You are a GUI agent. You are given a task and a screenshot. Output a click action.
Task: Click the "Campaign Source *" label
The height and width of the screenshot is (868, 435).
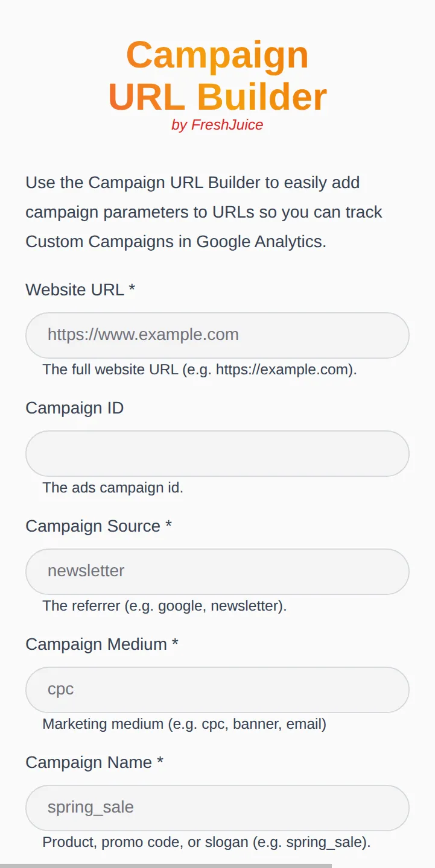click(x=99, y=526)
